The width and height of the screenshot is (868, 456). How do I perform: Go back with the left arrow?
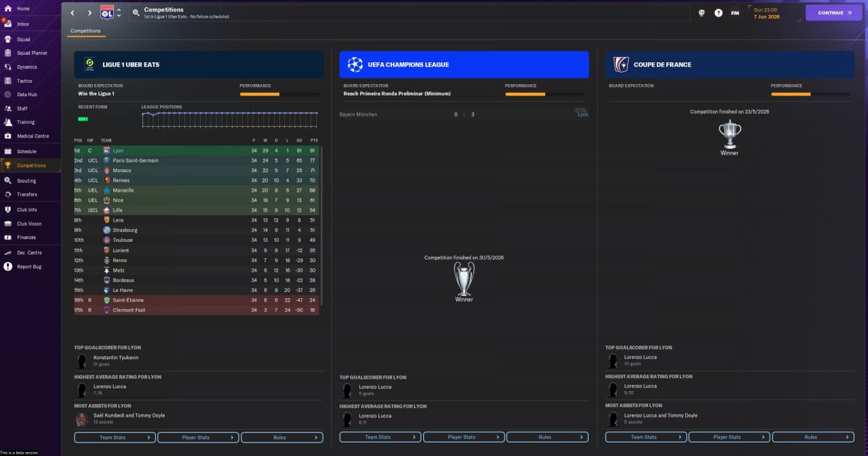click(x=73, y=13)
